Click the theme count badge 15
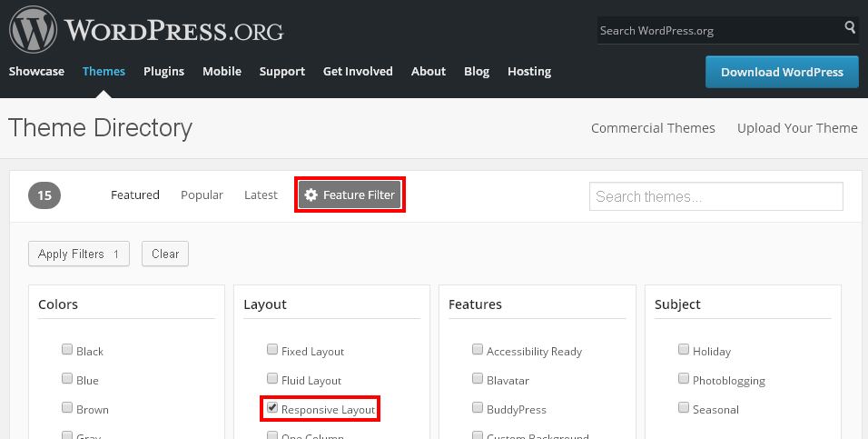 click(x=44, y=195)
